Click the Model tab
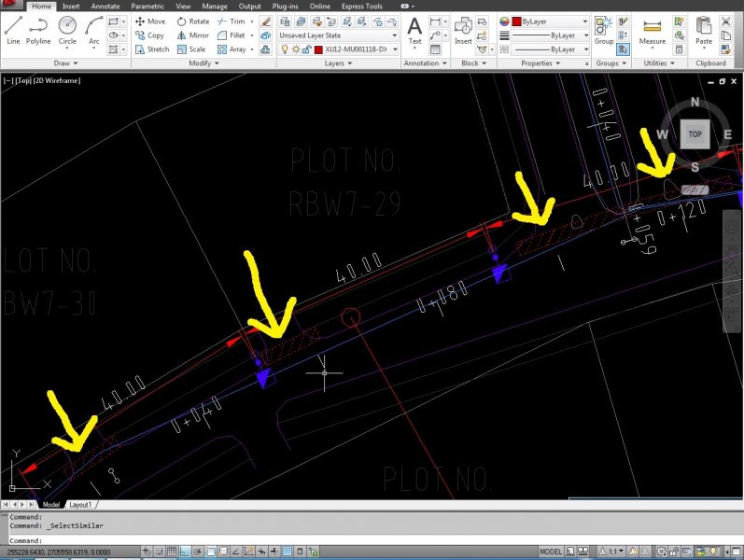This screenshot has width=744, height=560. (50, 505)
